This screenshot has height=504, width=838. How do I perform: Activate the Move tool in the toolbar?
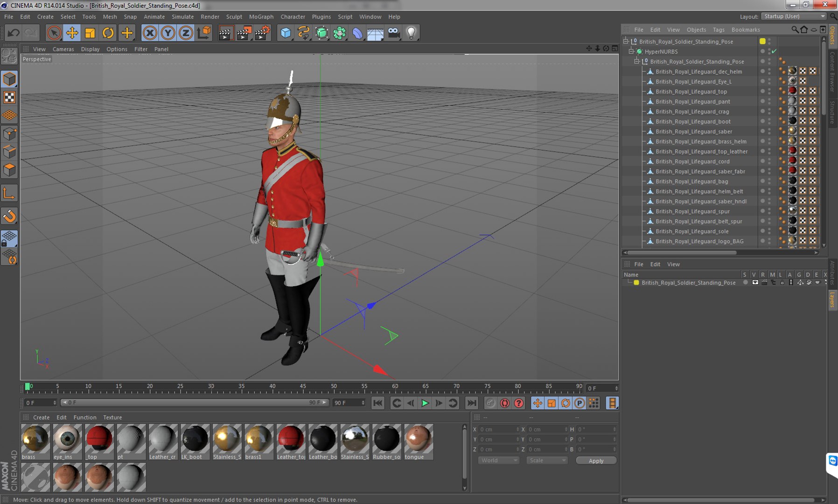coord(72,33)
